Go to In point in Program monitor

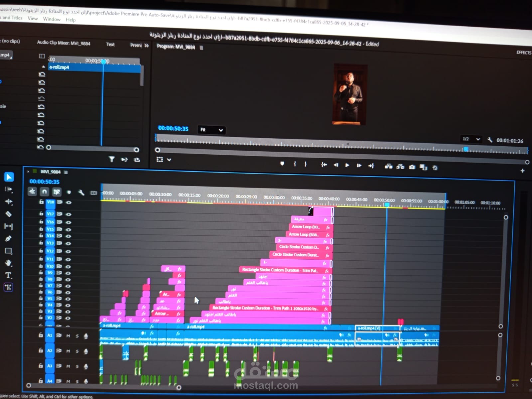[x=324, y=165]
